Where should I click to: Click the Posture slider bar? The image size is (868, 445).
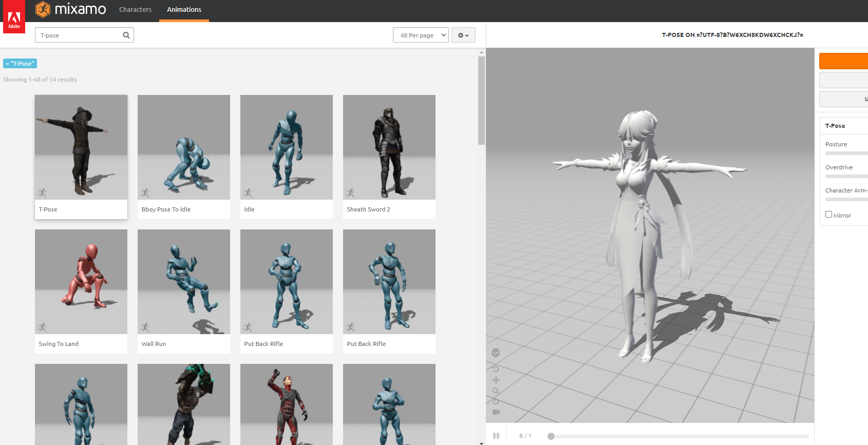(x=846, y=153)
